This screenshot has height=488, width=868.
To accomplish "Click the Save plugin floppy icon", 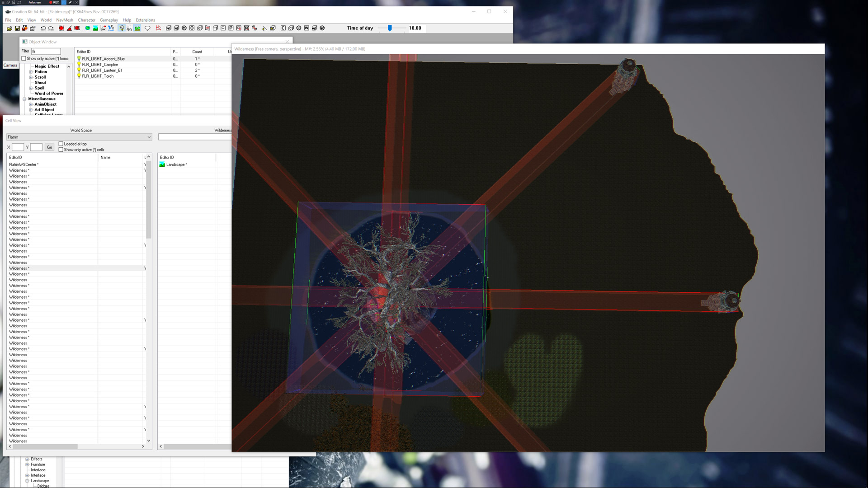I will [x=17, y=28].
